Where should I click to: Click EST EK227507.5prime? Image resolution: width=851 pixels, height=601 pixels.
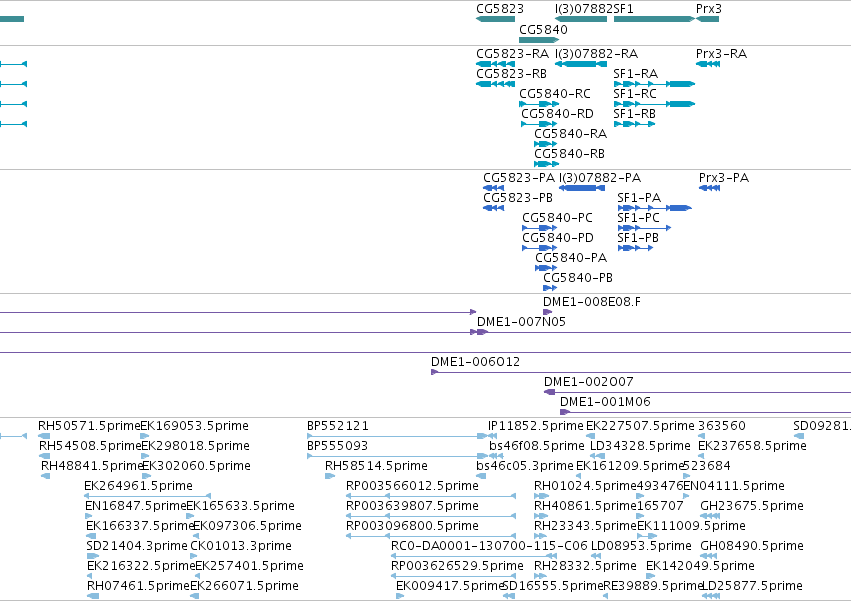tap(590, 436)
